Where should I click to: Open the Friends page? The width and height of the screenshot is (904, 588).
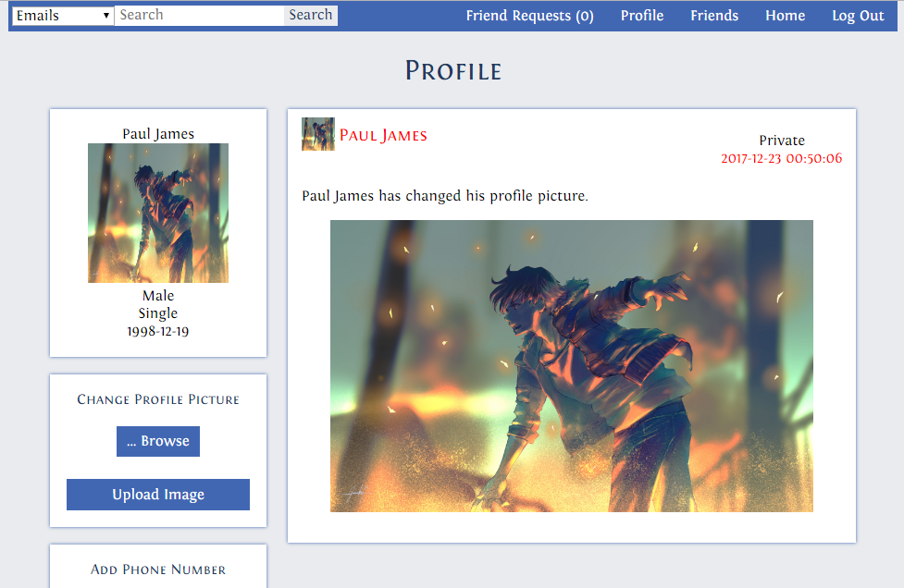pos(714,16)
